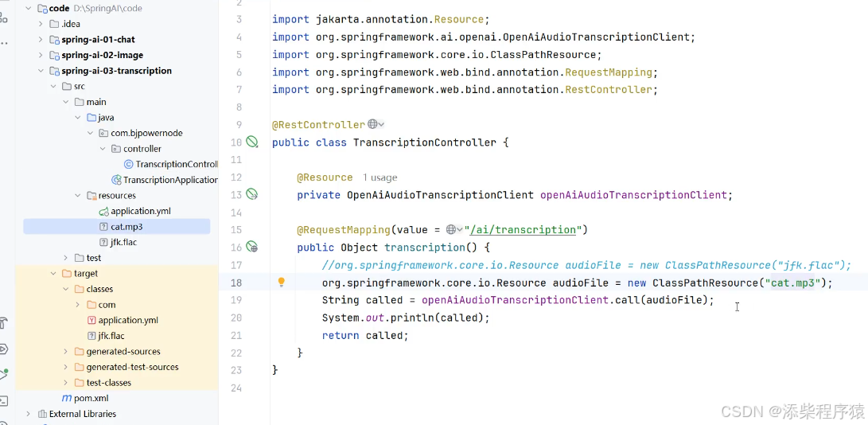Expand External Libraries node

point(28,414)
